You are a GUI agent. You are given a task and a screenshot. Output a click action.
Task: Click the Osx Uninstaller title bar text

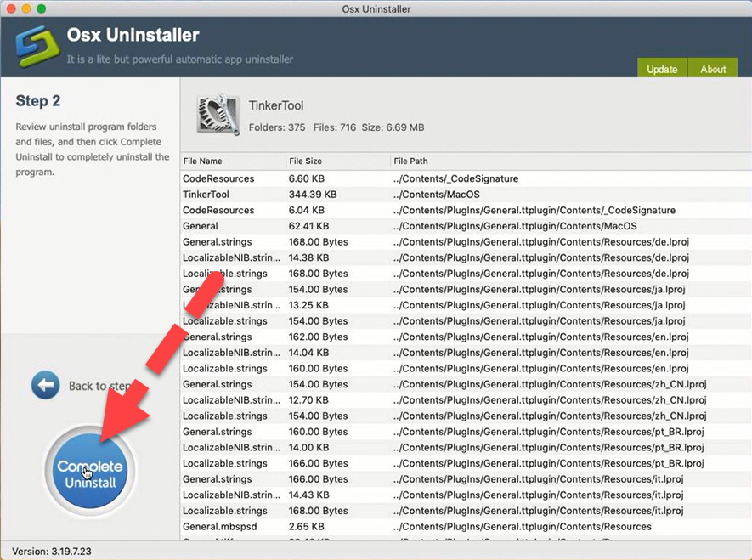(x=376, y=9)
